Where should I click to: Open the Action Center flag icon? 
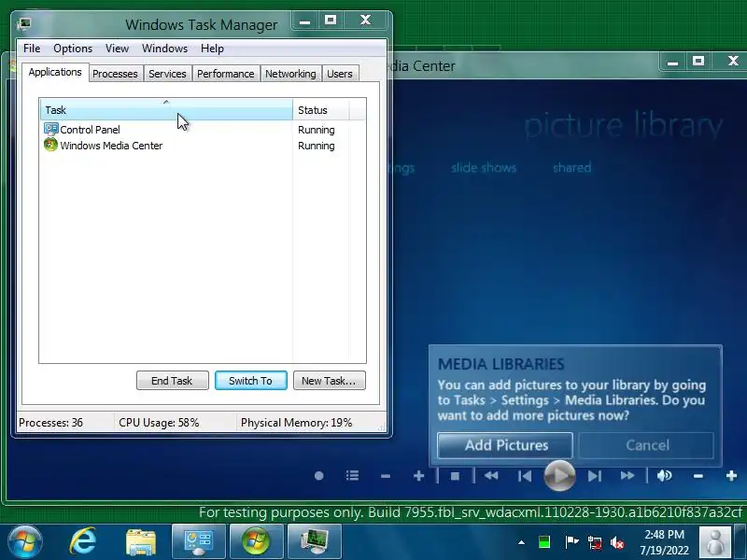pyautogui.click(x=571, y=542)
